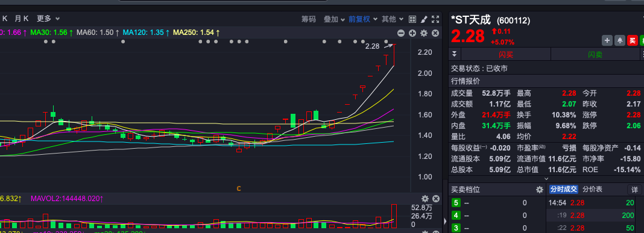This screenshot has height=233, width=644.
Task: Open volume sub-chart settings gear
Action: pos(425,199)
